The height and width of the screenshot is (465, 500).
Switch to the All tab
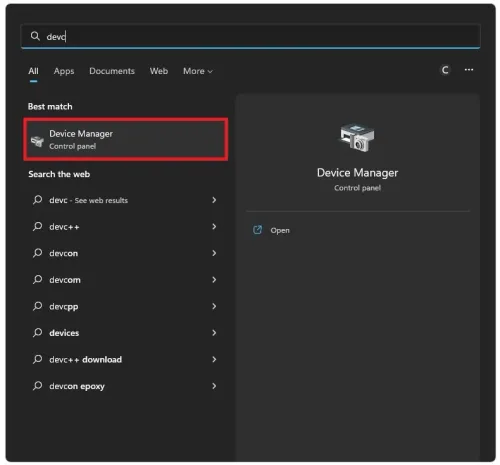(x=33, y=71)
